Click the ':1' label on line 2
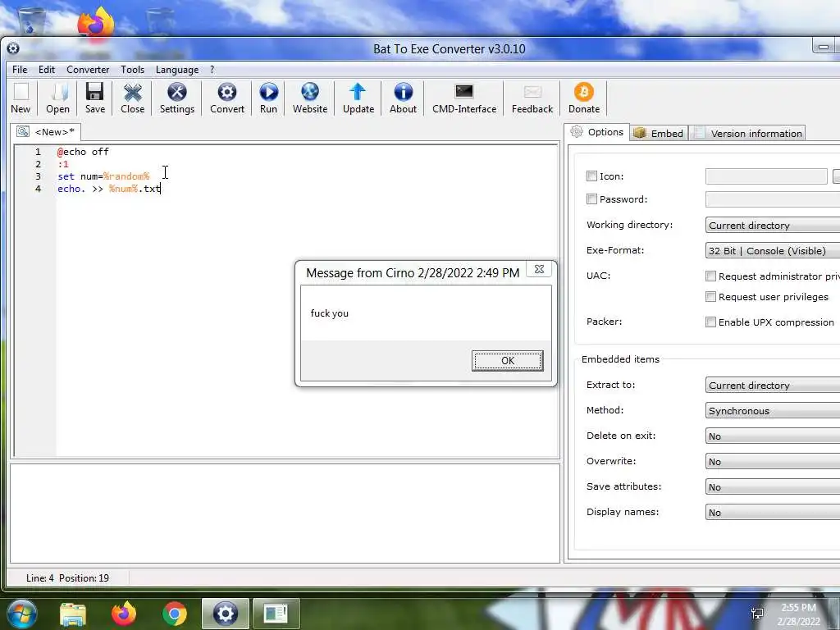 pyautogui.click(x=63, y=164)
